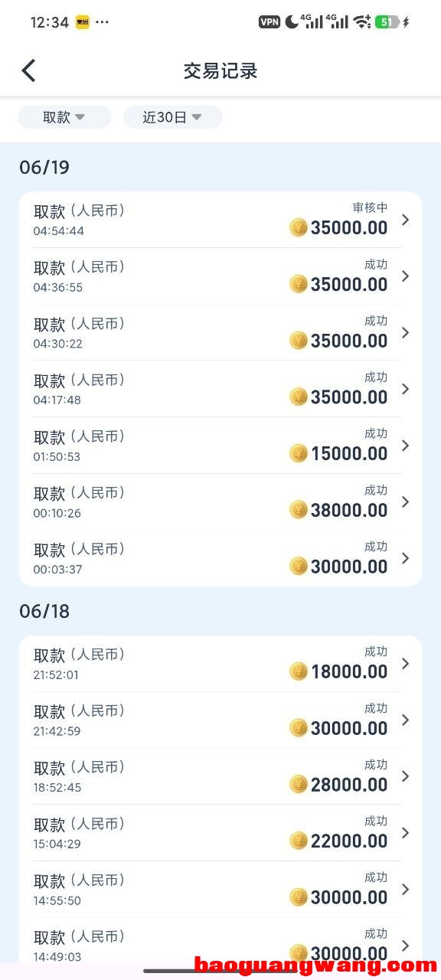Expand the 04:30:22 withdrawal record chevron
The height and width of the screenshot is (980, 441).
pos(406,332)
